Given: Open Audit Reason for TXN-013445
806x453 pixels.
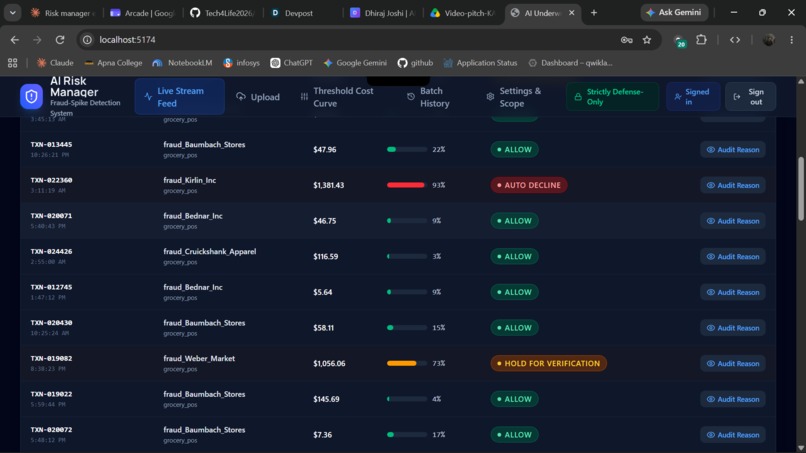Looking at the screenshot, I should pyautogui.click(x=732, y=150).
